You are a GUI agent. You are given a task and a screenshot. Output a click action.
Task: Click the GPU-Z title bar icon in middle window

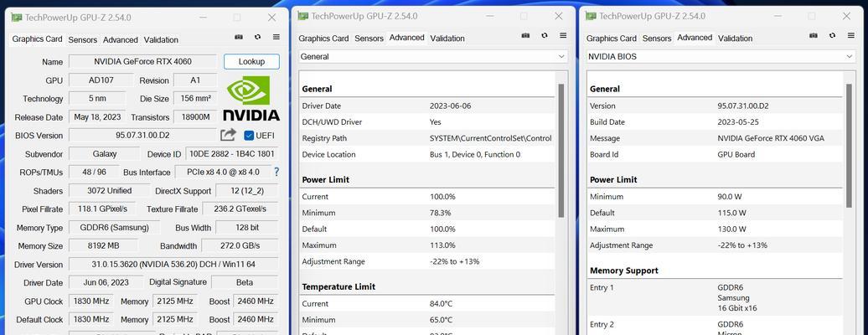(x=302, y=16)
